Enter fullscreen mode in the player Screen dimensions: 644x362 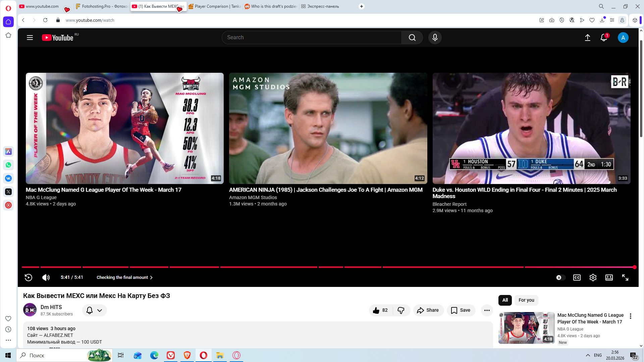coord(625,278)
